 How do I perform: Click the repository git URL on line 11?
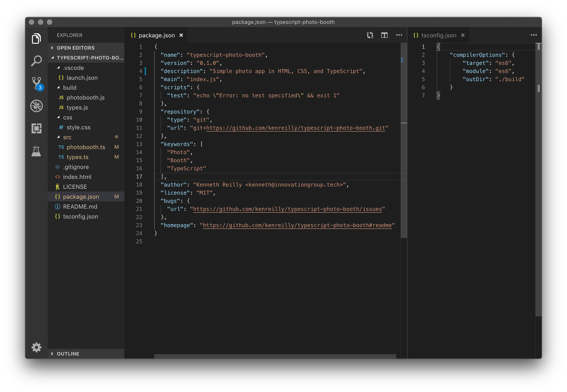click(295, 128)
